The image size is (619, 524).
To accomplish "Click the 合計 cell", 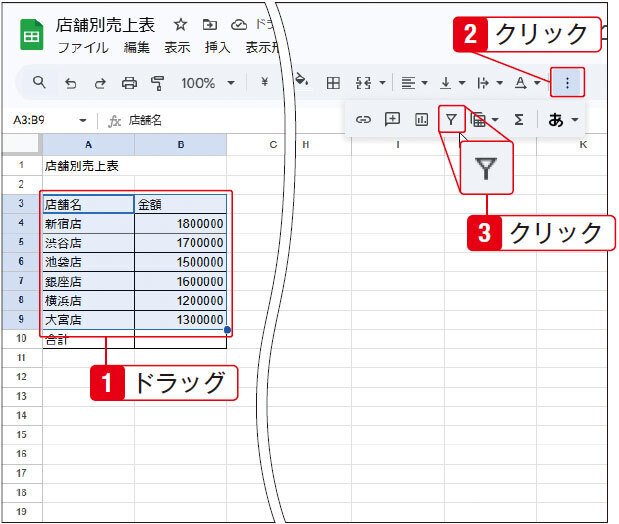I will pos(88,339).
